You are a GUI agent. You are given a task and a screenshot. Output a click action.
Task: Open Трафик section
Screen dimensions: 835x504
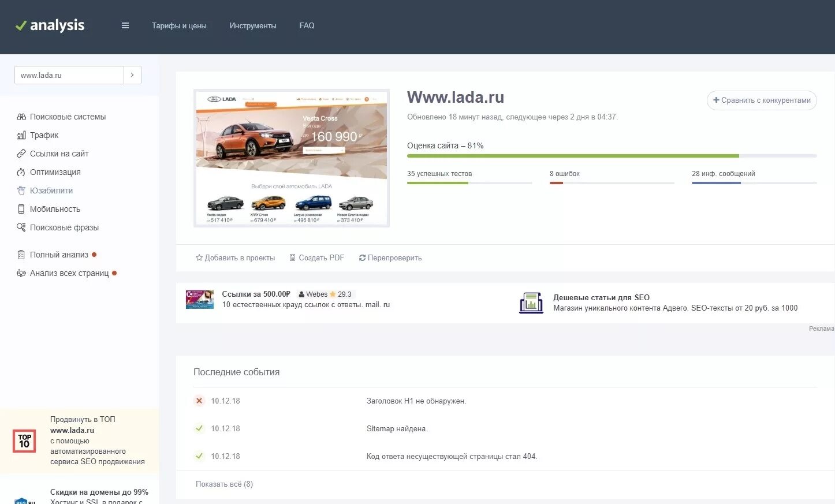tap(44, 135)
